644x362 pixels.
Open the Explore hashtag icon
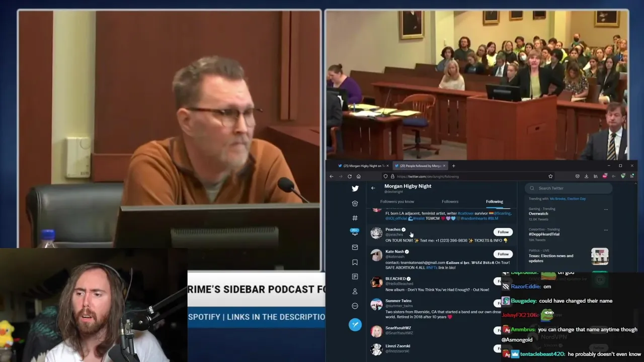(355, 218)
